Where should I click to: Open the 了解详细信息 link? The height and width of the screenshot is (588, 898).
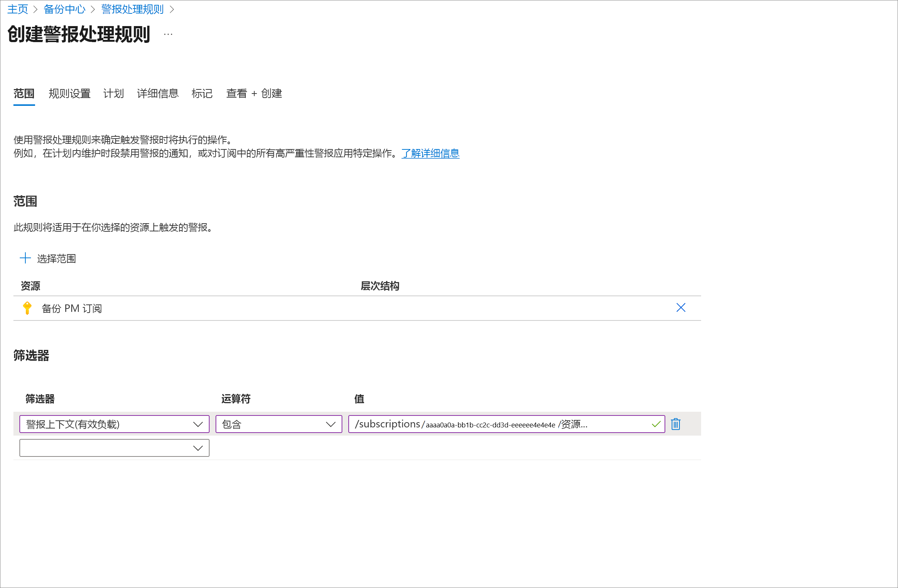pos(430,153)
